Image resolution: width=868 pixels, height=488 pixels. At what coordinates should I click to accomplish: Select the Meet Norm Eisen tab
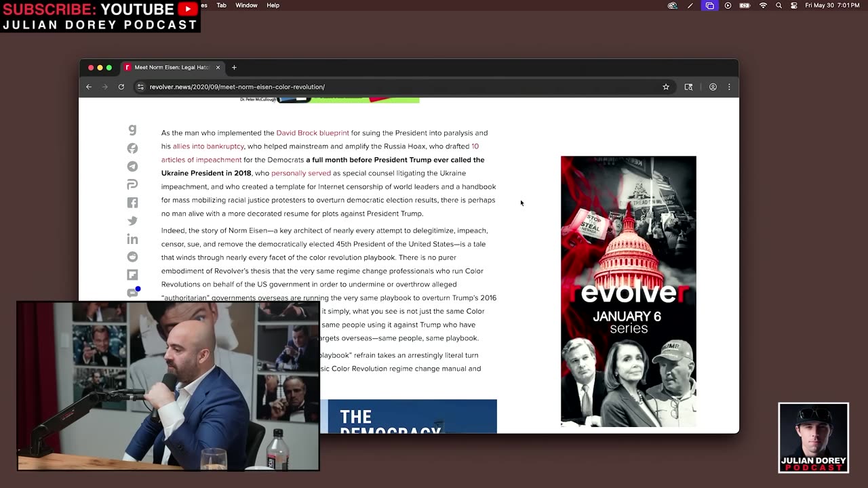tap(173, 67)
